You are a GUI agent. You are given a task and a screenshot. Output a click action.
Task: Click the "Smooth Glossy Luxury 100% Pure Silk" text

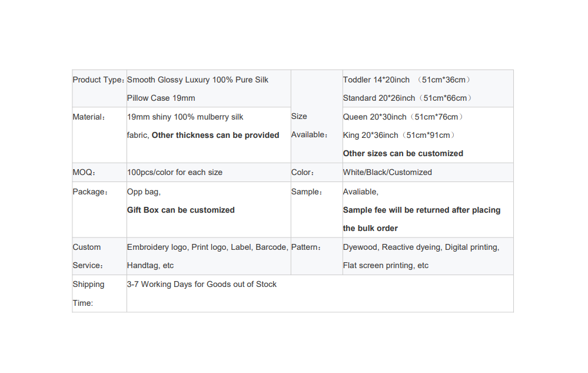[198, 80]
